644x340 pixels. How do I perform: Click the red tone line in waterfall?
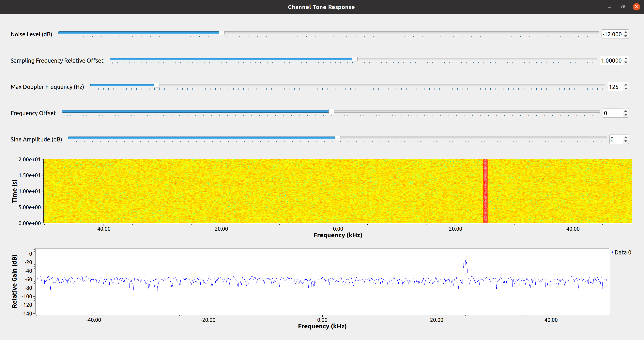pos(485,191)
